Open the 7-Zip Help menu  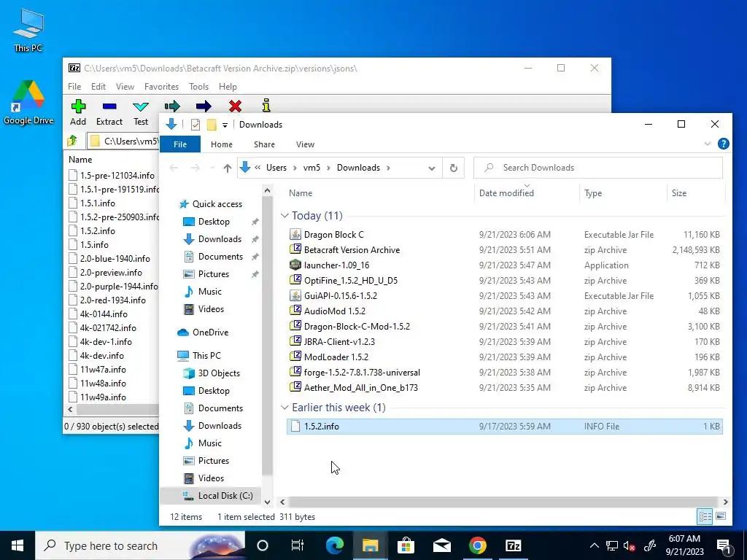click(228, 87)
